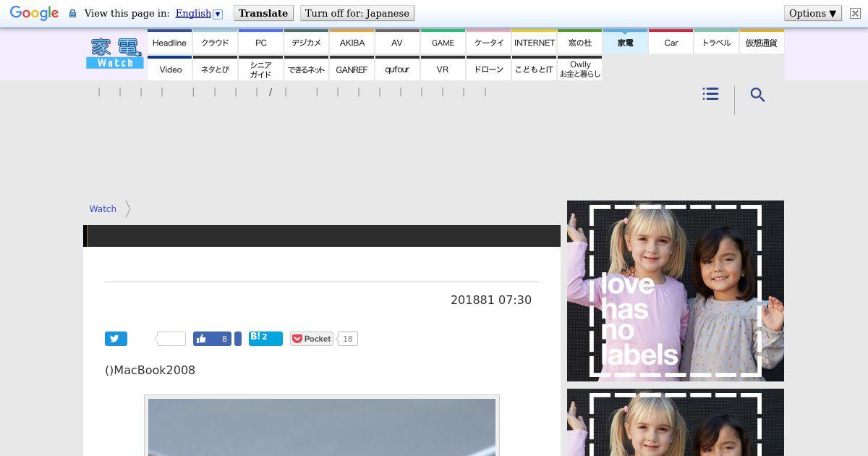Open the hamburger list menu icon
The height and width of the screenshot is (456, 868).
[x=710, y=94]
